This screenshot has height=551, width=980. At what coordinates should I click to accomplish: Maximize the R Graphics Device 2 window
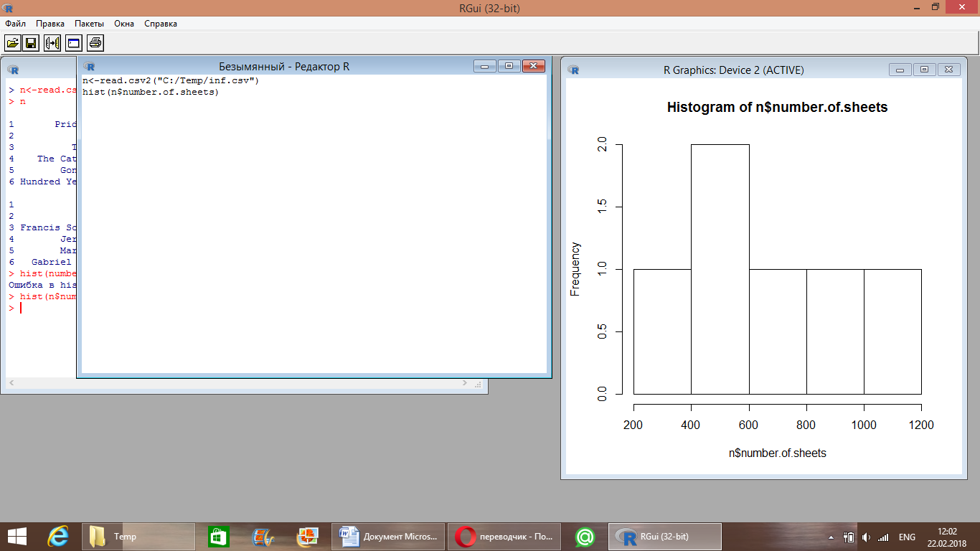click(925, 70)
